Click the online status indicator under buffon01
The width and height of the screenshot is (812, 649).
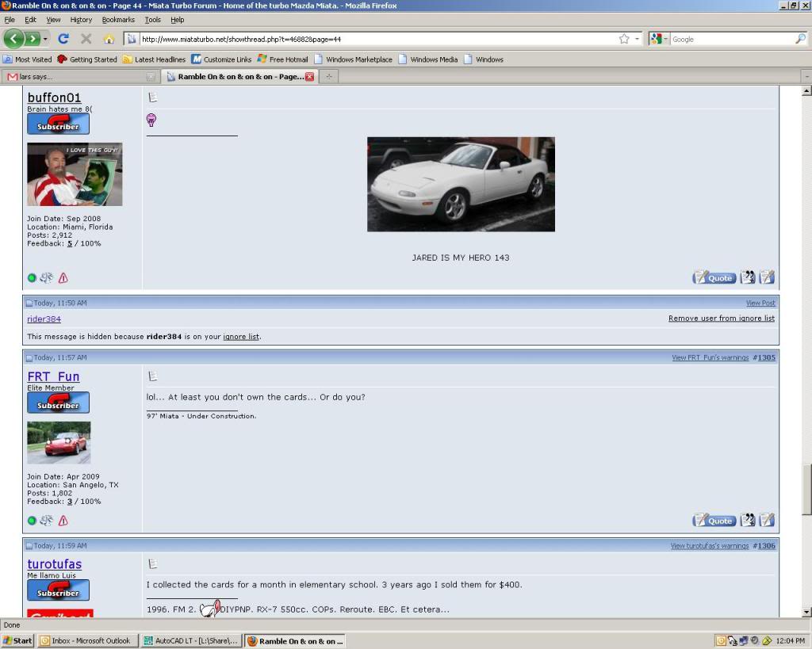click(32, 277)
